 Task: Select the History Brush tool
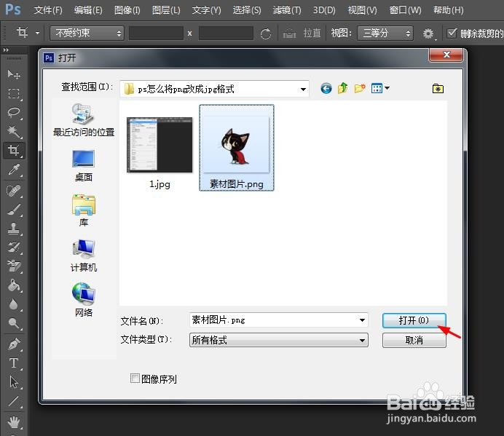(x=14, y=247)
